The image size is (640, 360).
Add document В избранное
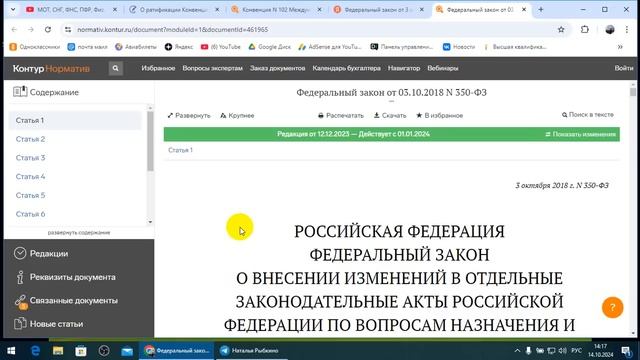click(x=440, y=116)
